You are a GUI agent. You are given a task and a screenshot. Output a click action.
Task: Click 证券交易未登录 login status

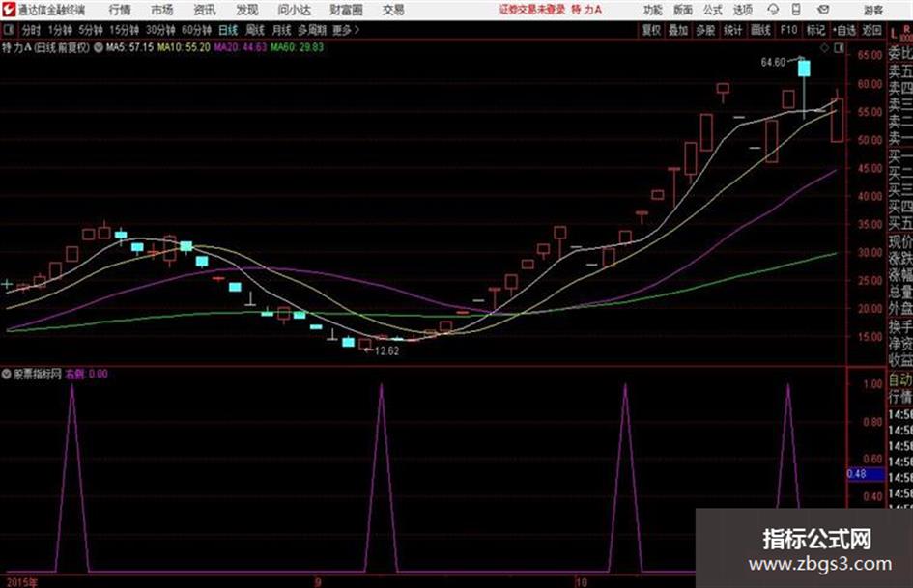point(531,10)
